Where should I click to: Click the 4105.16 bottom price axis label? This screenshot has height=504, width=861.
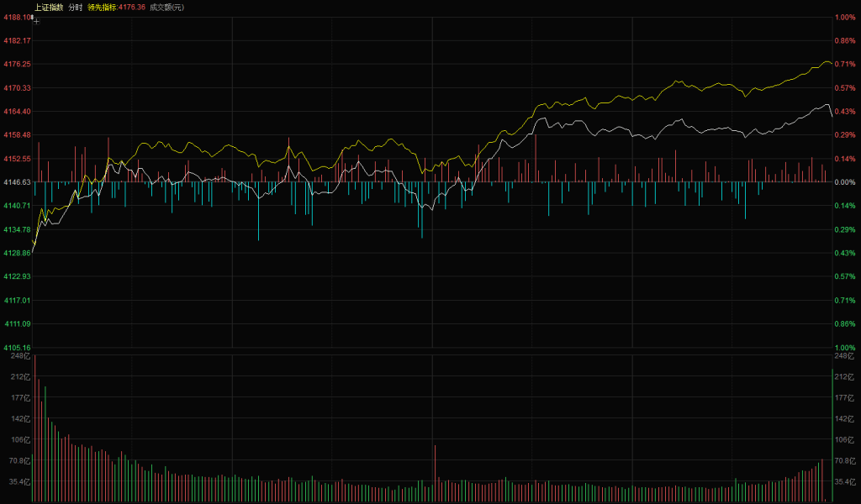pyautogui.click(x=17, y=348)
